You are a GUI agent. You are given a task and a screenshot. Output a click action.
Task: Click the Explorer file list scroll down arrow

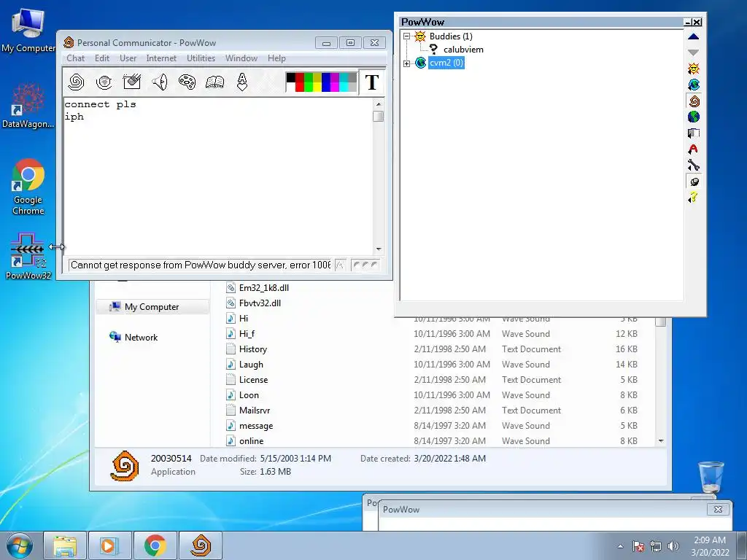coord(661,441)
